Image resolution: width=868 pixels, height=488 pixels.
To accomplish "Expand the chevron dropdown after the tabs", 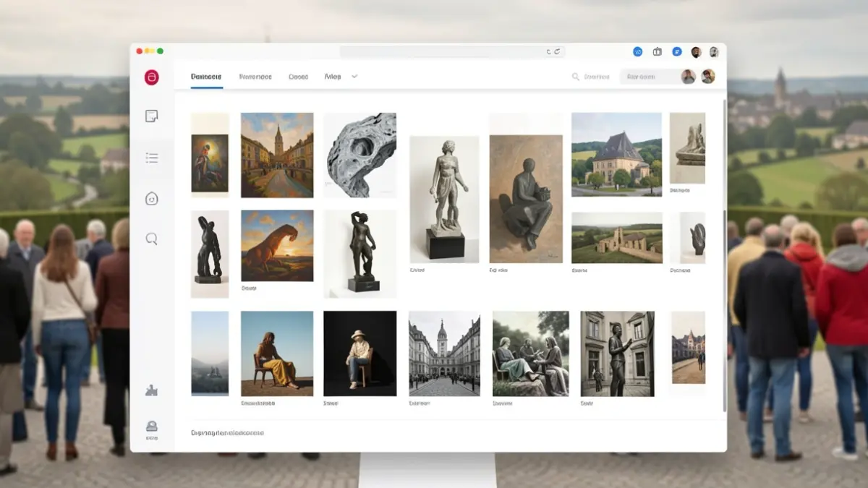I will pyautogui.click(x=354, y=76).
